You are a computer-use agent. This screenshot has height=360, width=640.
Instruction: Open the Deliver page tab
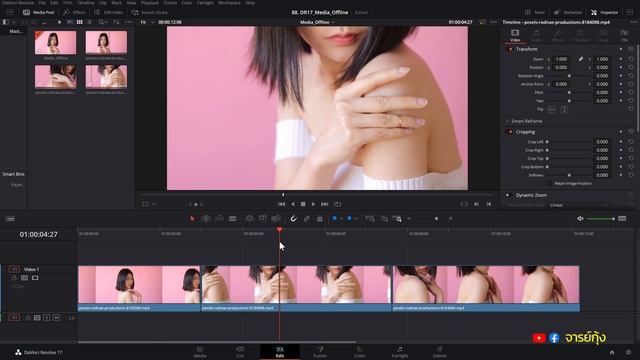point(440,352)
